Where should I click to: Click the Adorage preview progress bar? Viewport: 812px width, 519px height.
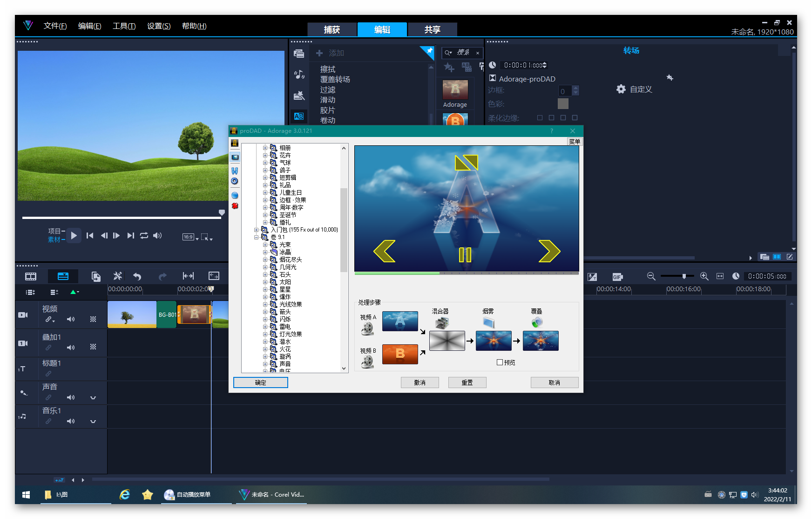click(467, 273)
